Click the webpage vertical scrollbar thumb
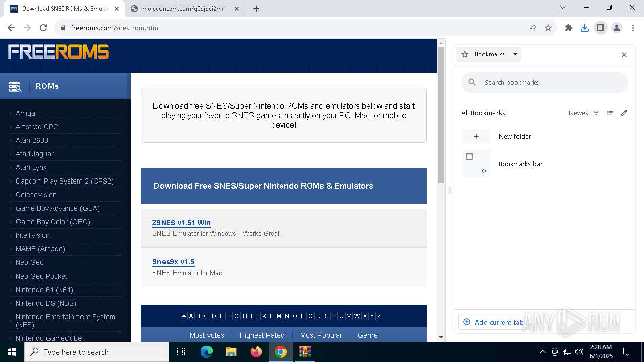The height and width of the screenshot is (362, 644). pyautogui.click(x=441, y=115)
